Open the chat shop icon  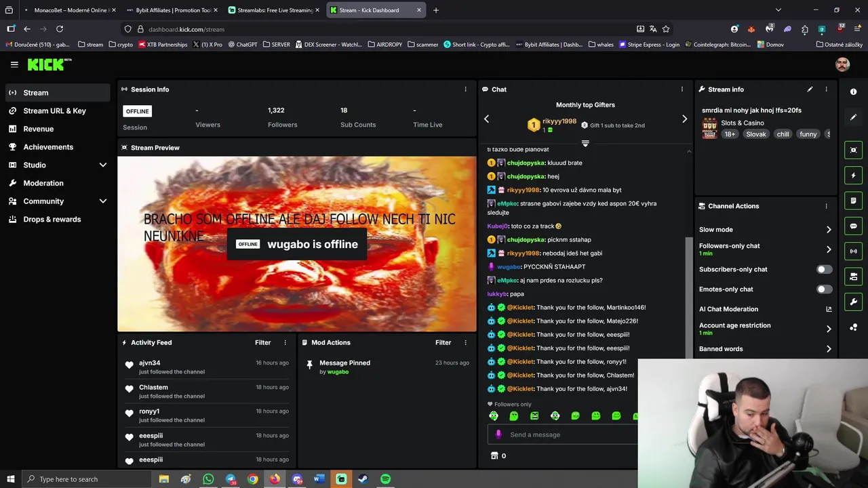click(x=494, y=455)
